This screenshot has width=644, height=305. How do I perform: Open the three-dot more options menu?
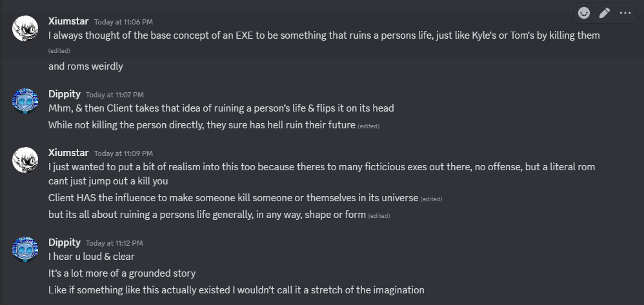pos(625,13)
